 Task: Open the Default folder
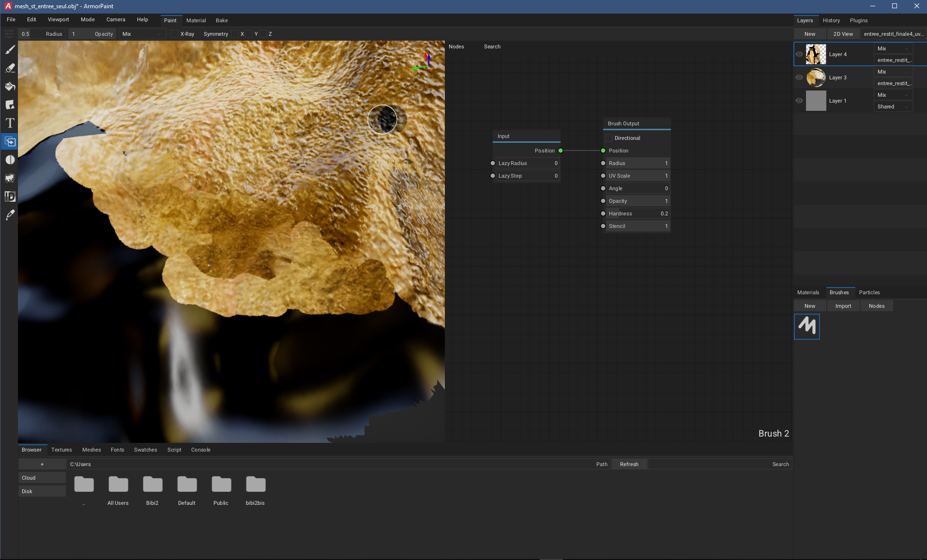(187, 490)
